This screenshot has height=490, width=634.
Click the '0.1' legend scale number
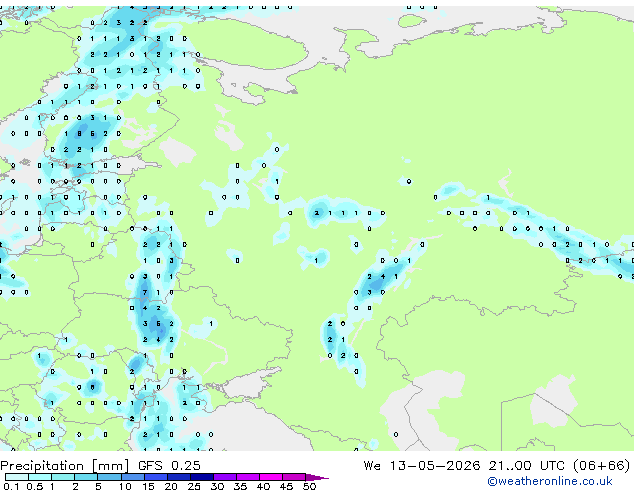coord(11,486)
